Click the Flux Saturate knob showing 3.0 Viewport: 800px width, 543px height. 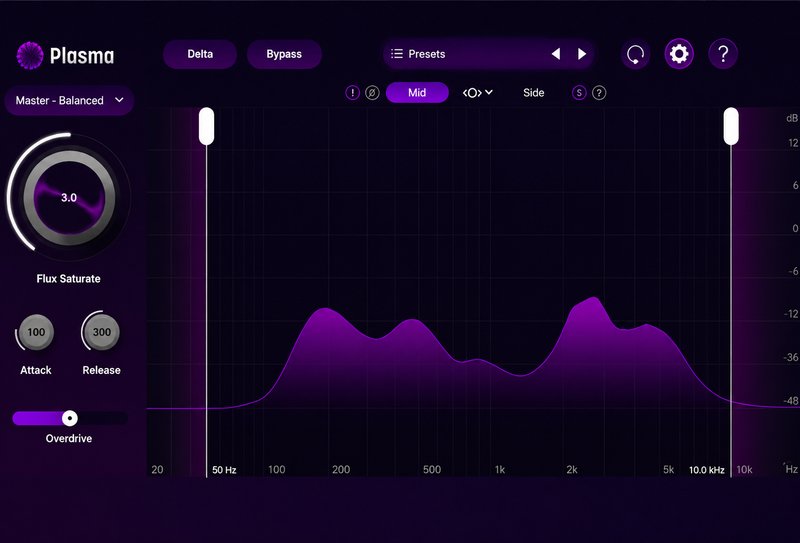coord(69,198)
